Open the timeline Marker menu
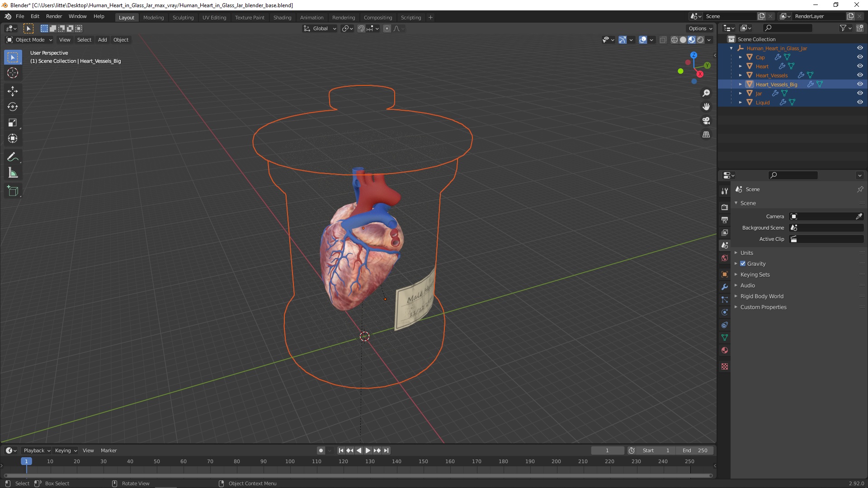This screenshot has width=868, height=488. pyautogui.click(x=108, y=450)
